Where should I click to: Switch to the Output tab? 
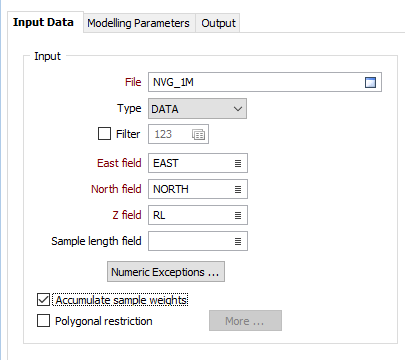(x=218, y=23)
